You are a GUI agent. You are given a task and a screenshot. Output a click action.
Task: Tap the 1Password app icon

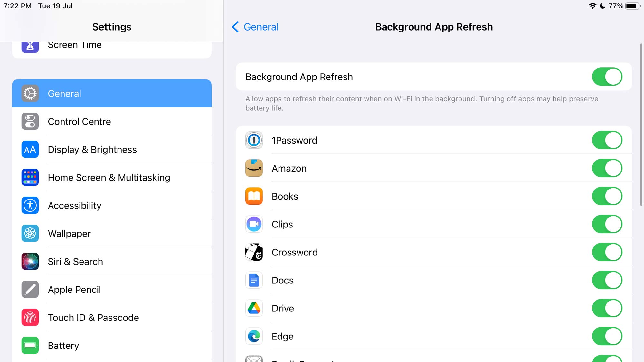point(254,140)
